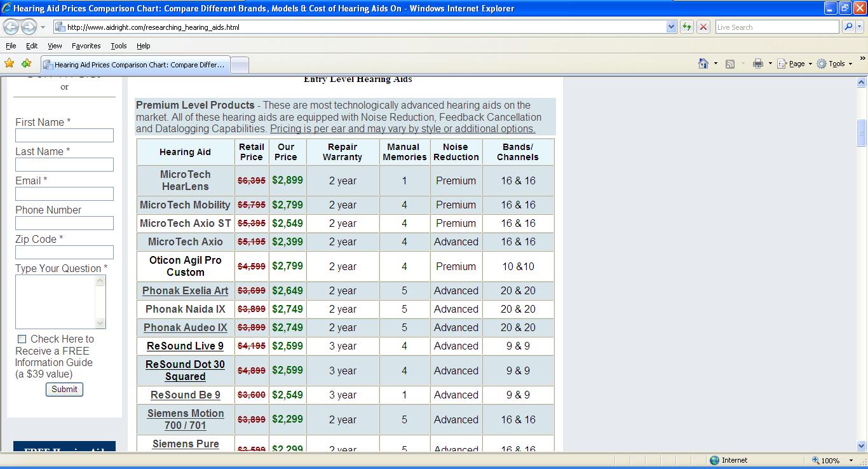Click the $2,899 price for MicroTech HearLens
Screen dimensions: 868x469
click(x=287, y=180)
